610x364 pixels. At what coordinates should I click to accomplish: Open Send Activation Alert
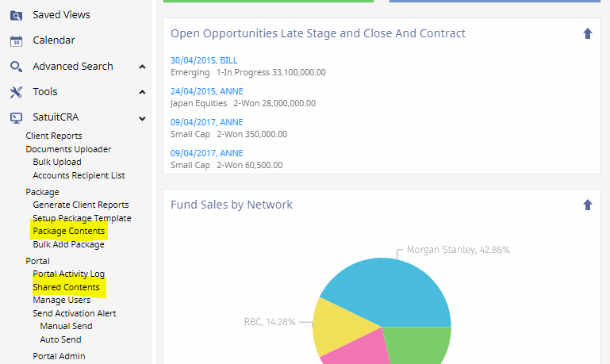point(75,313)
